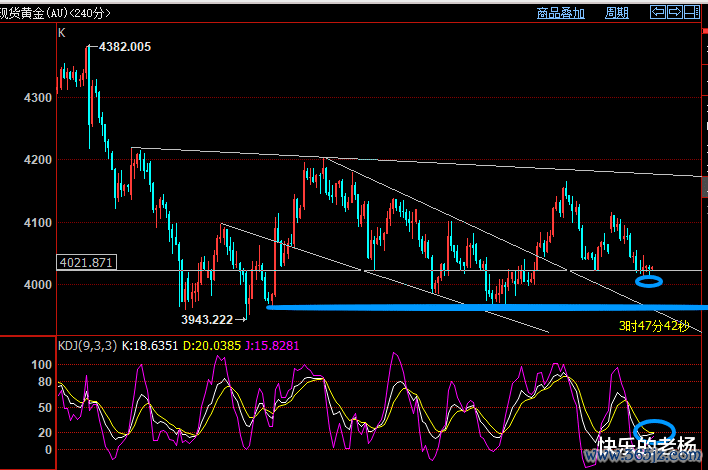Screen dimensions: 708x470
Task: Open the 商品叠加 overlay link
Action: tap(560, 13)
